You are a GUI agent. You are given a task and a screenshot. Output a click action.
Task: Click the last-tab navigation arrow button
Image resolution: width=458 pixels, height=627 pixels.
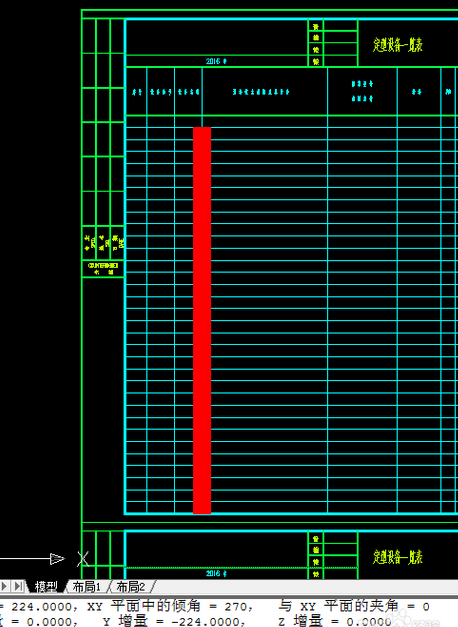18,587
